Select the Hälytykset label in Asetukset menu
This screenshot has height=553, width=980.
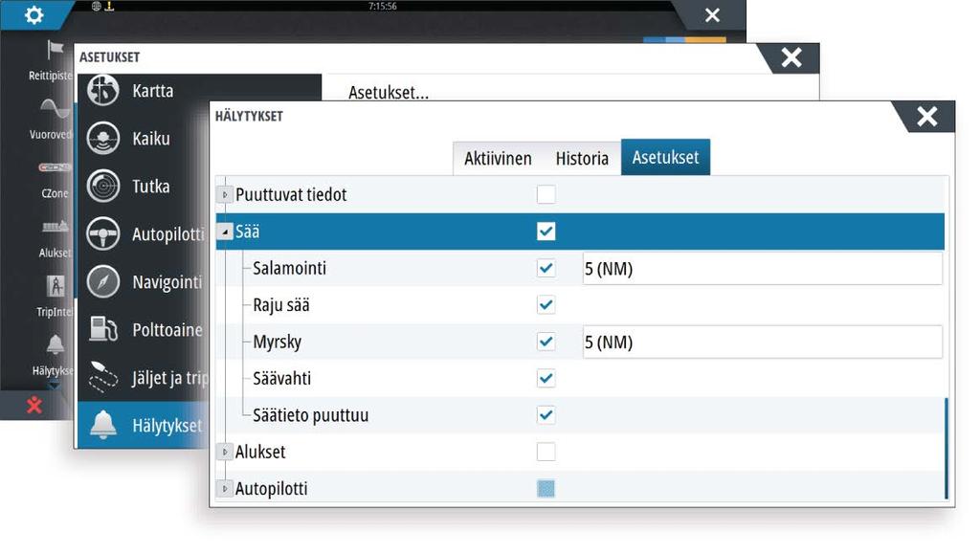coord(167,426)
